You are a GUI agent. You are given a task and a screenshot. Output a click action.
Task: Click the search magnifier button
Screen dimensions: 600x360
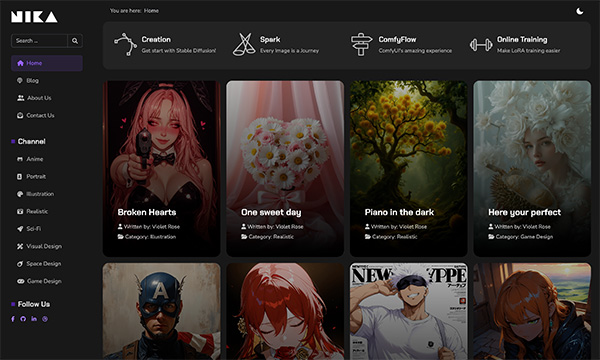pos(75,41)
